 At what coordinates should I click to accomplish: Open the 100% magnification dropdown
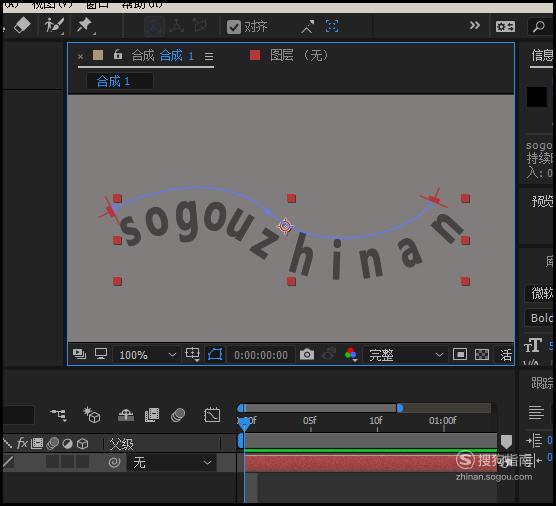click(x=148, y=355)
